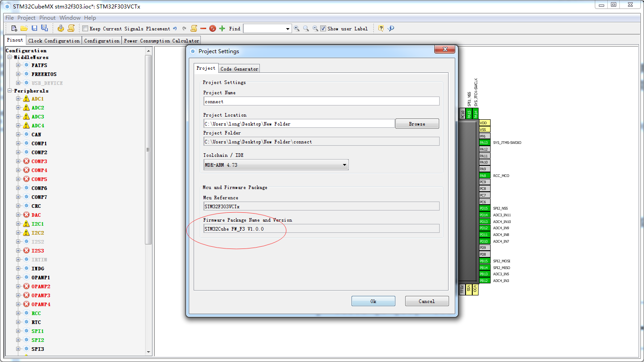Click the Zoom In magnifier icon
Screen dimensions: 644x362
(297, 29)
